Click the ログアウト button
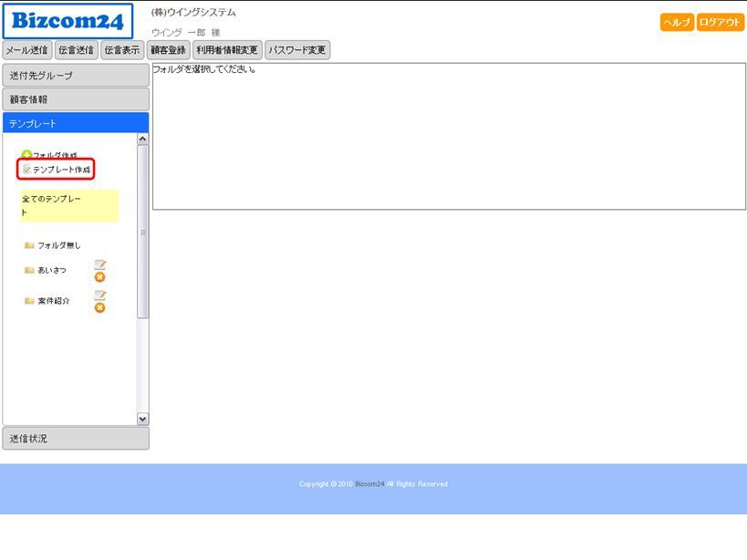747x560 pixels. [721, 23]
